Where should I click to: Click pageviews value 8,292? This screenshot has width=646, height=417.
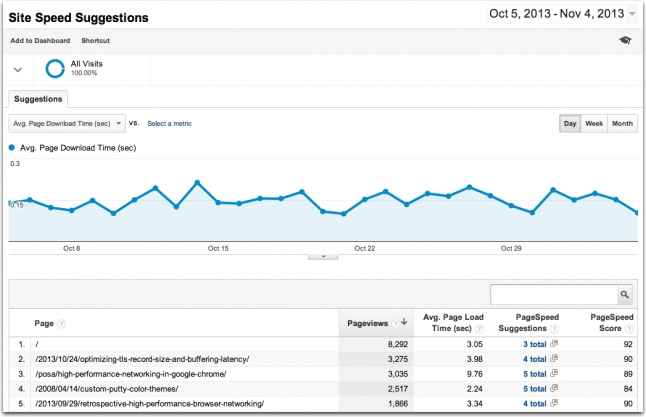pos(398,344)
